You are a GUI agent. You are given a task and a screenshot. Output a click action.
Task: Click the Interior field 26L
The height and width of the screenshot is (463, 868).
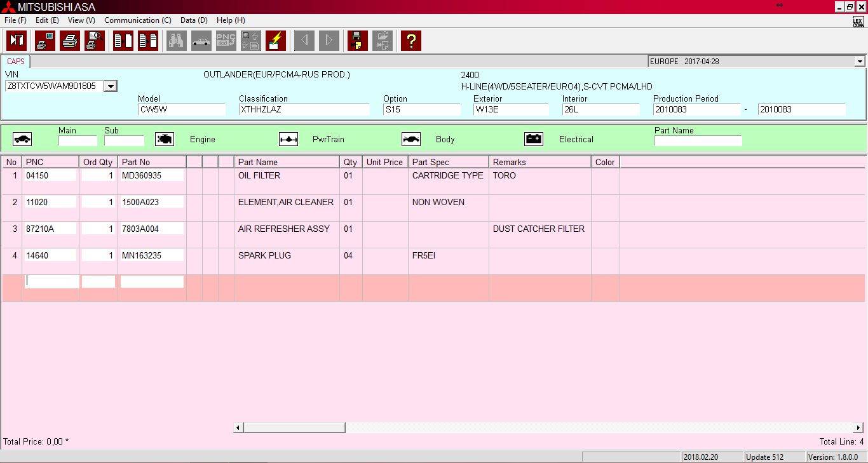[x=600, y=109]
